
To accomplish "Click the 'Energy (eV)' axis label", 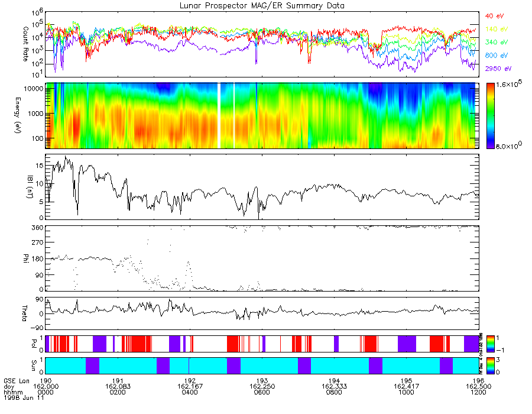I will [18, 115].
